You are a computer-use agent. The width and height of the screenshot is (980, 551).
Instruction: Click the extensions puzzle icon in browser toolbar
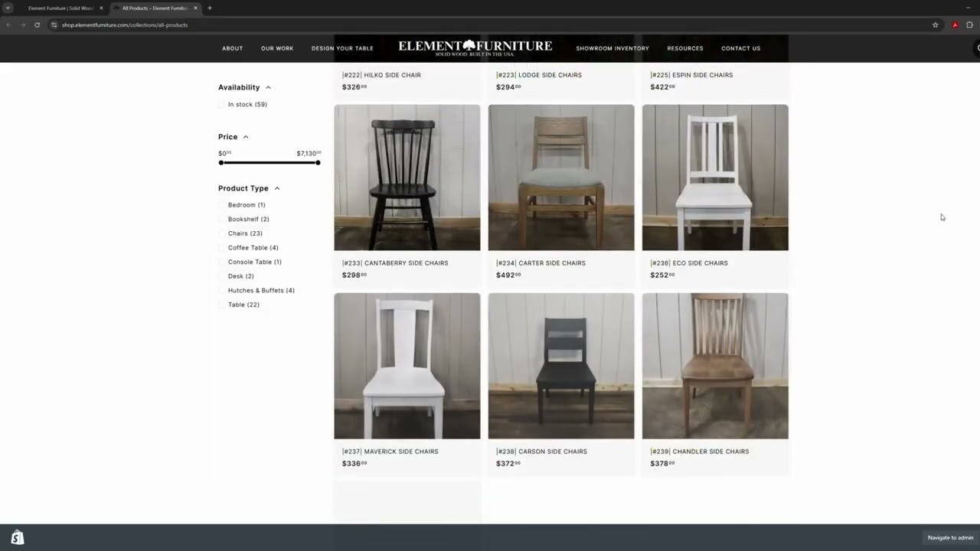coord(969,24)
